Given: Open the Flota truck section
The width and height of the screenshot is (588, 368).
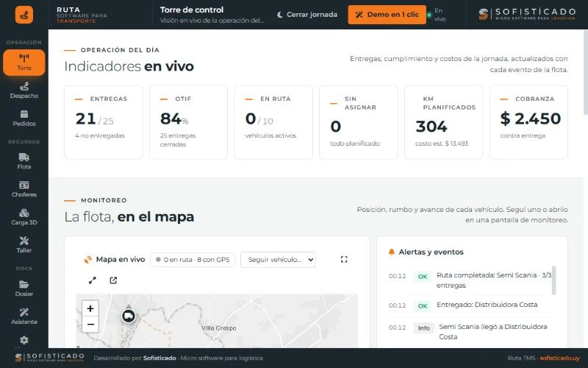Looking at the screenshot, I should click(24, 161).
